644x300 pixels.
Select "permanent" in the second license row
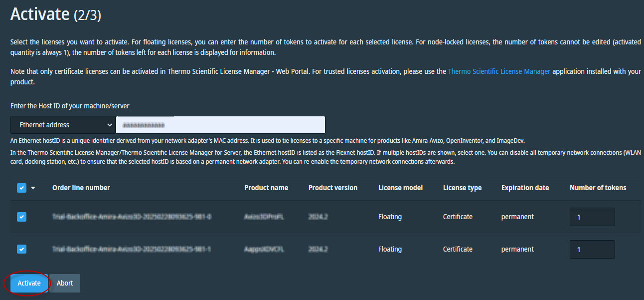pyautogui.click(x=518, y=249)
